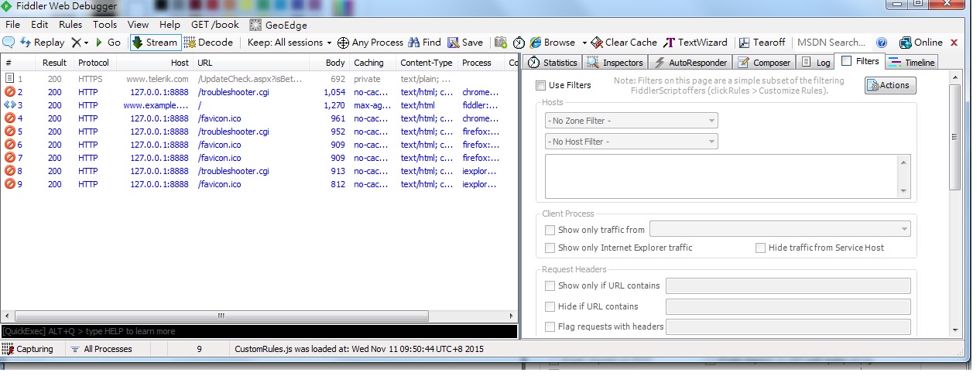The image size is (980, 376).
Task: Select session 2 blocked icon
Action: (x=10, y=92)
